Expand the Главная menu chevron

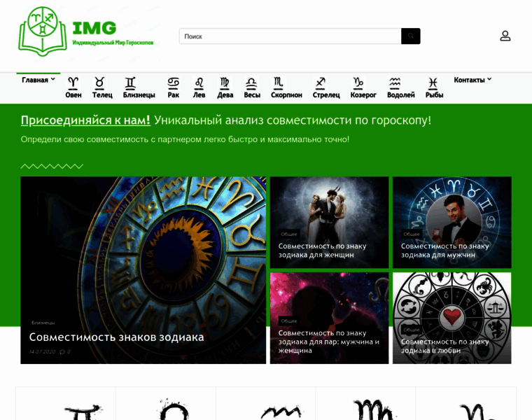click(53, 79)
